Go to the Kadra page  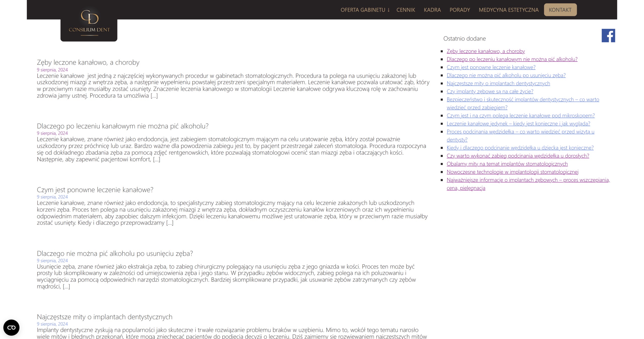[432, 10]
